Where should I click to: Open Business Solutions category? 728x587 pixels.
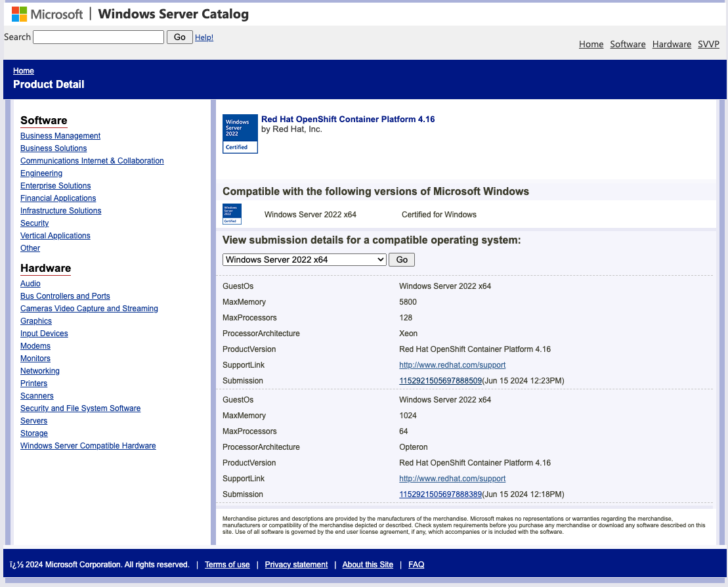(53, 148)
